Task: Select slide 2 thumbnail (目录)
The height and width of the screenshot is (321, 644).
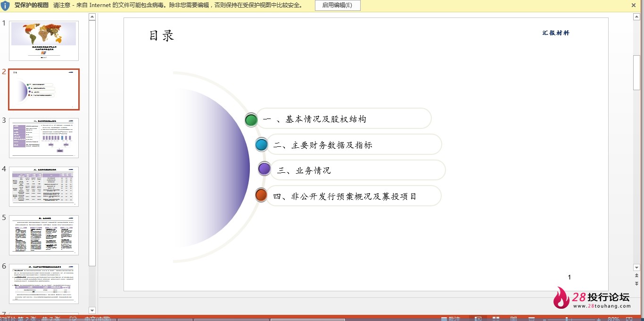Action: click(44, 89)
